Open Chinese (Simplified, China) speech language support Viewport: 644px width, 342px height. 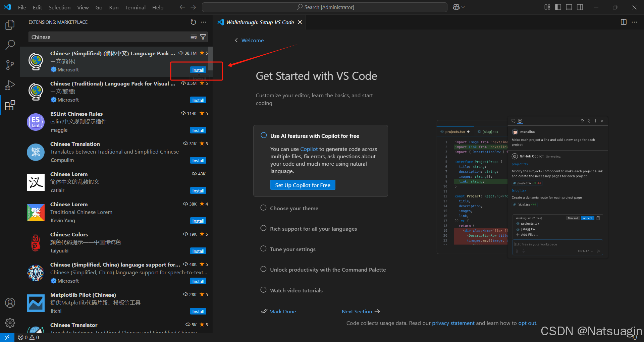point(116,273)
